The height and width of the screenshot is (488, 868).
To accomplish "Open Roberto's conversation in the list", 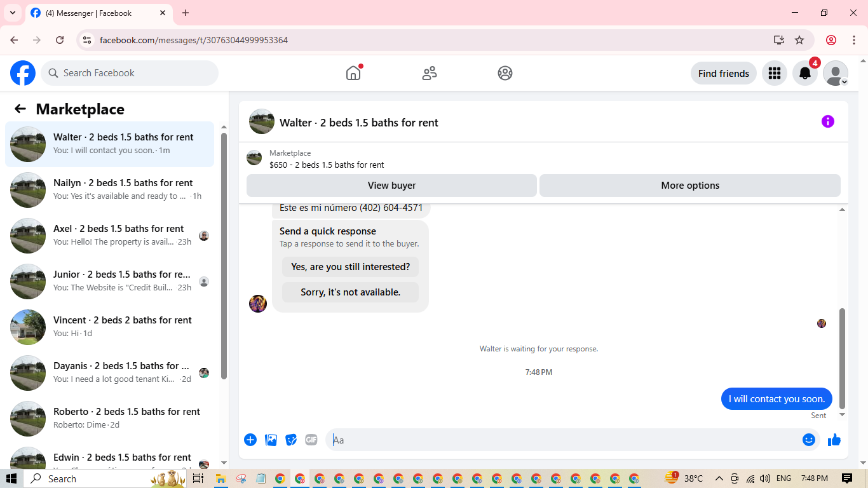I will (x=110, y=419).
